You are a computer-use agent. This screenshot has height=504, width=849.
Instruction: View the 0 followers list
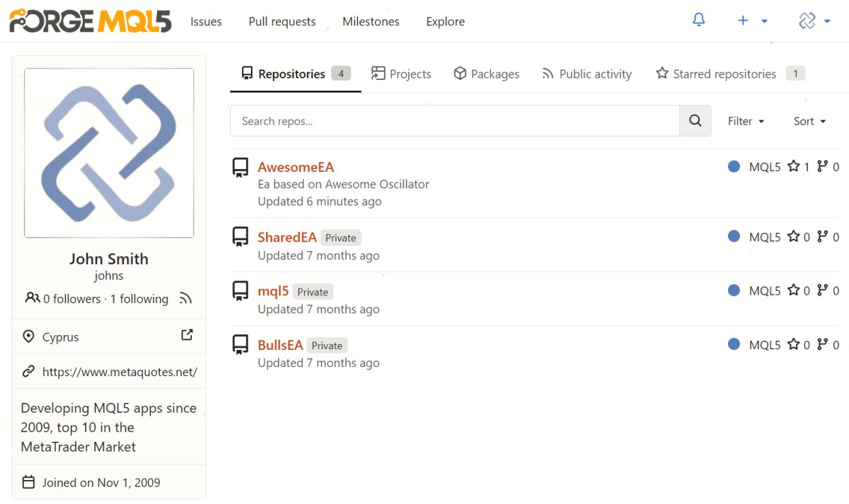pyautogui.click(x=71, y=299)
